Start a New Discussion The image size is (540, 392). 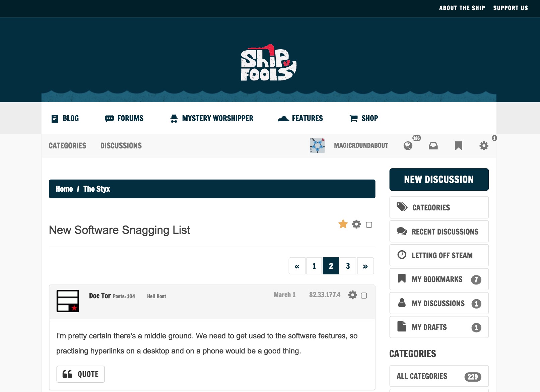pyautogui.click(x=439, y=179)
